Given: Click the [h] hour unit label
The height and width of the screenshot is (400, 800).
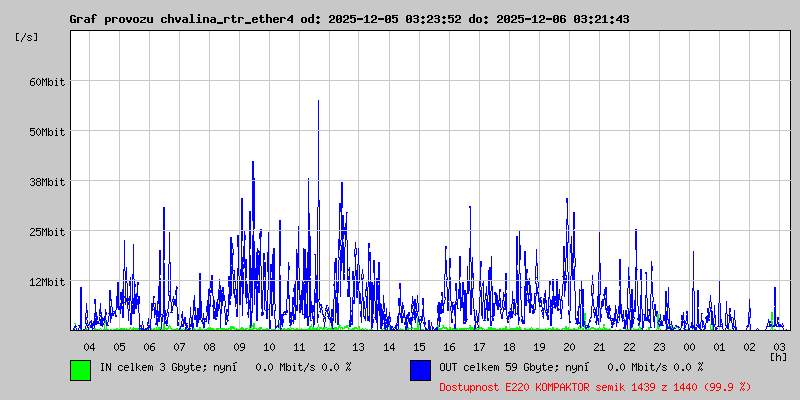Looking at the screenshot, I should pos(778,356).
